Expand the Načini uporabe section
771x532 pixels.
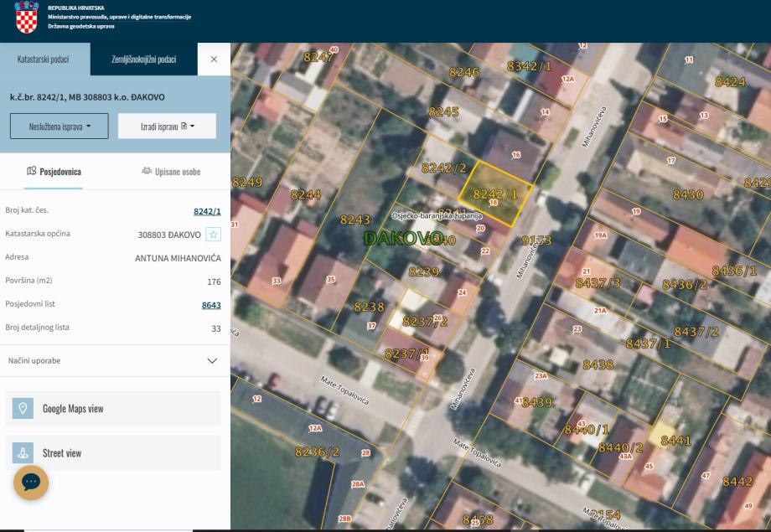(211, 360)
